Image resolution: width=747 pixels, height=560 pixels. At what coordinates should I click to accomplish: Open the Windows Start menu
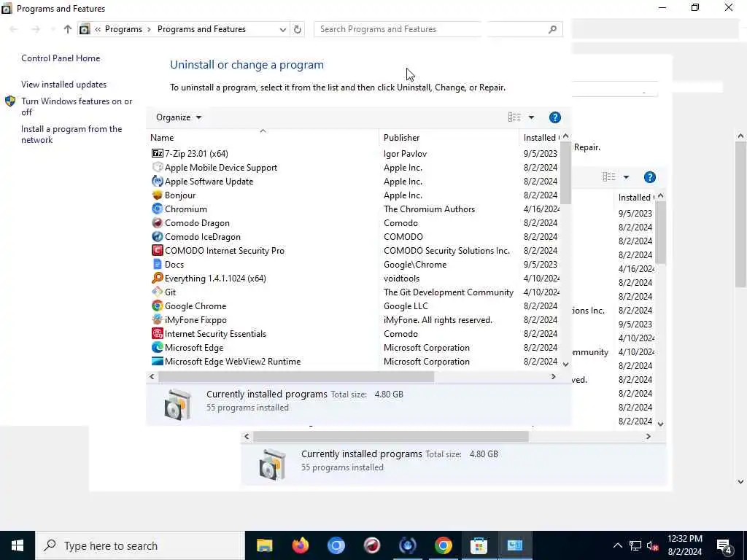coord(18,545)
